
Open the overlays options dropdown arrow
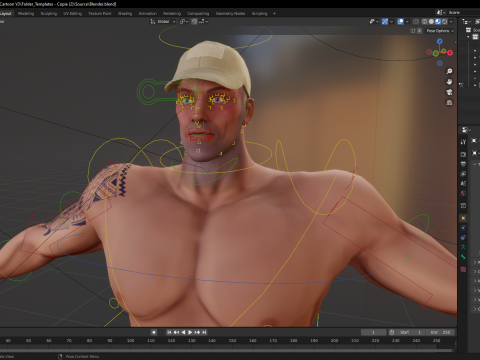407,21
